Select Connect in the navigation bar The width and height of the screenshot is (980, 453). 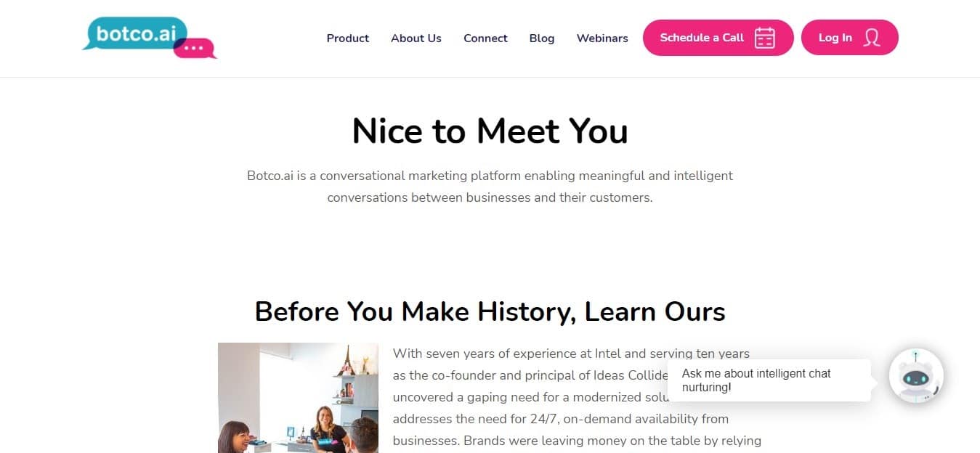click(x=485, y=38)
